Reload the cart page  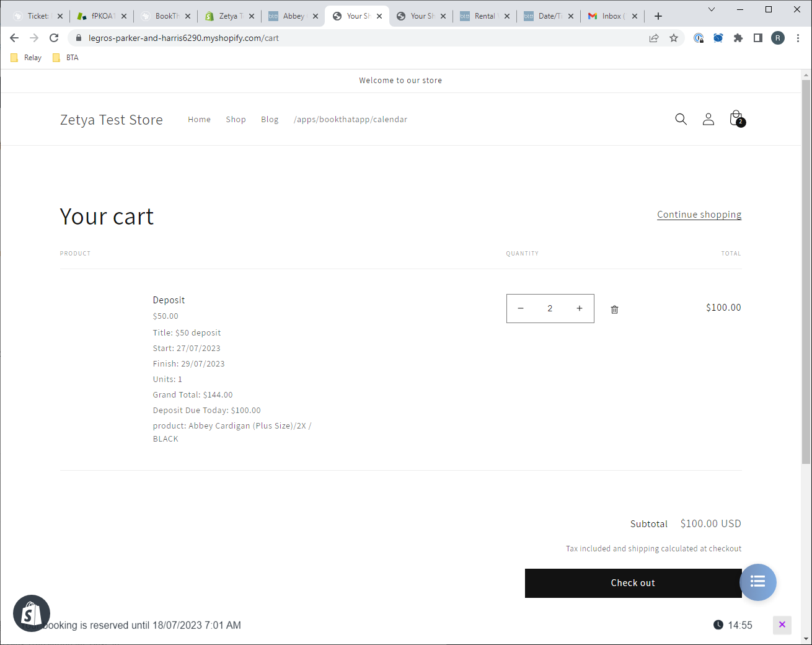(x=54, y=38)
